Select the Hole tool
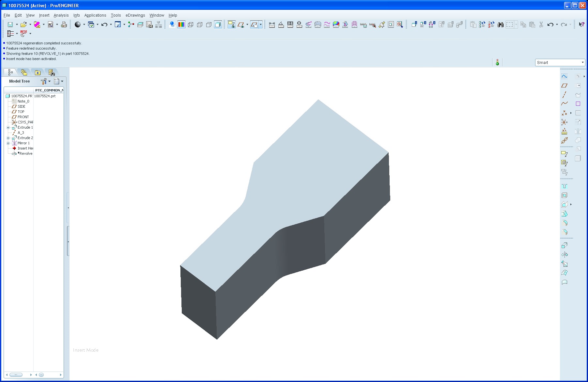Viewport: 588px width, 382px height. point(565,186)
